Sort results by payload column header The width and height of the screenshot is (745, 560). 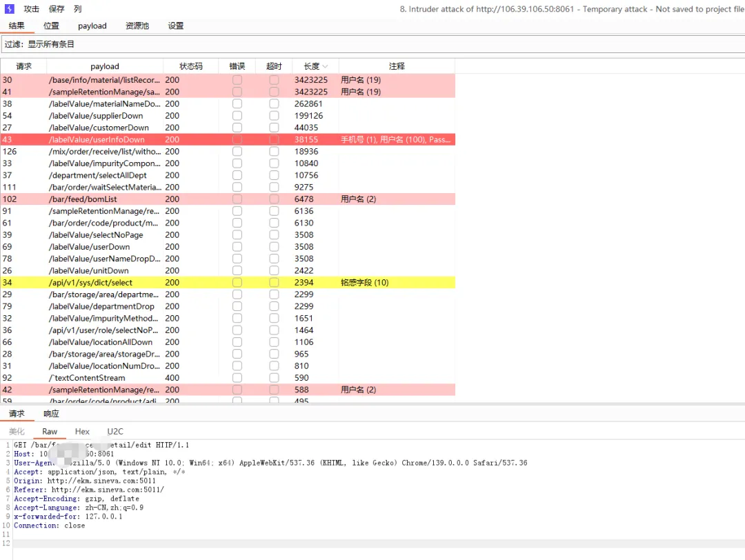pyautogui.click(x=105, y=66)
